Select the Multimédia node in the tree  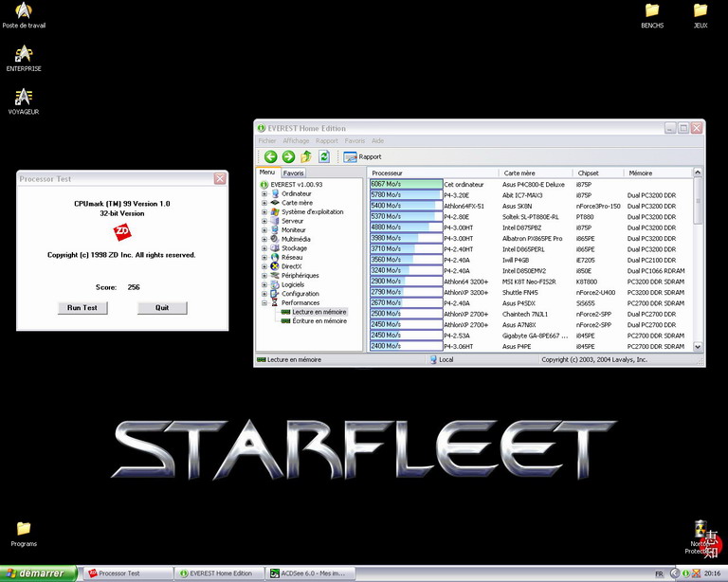click(x=296, y=239)
